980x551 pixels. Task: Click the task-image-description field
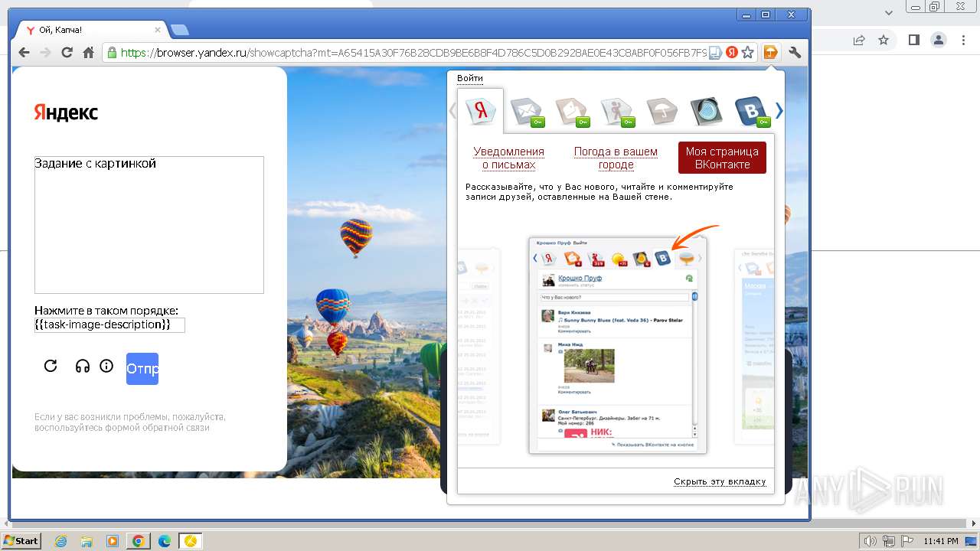pyautogui.click(x=109, y=324)
